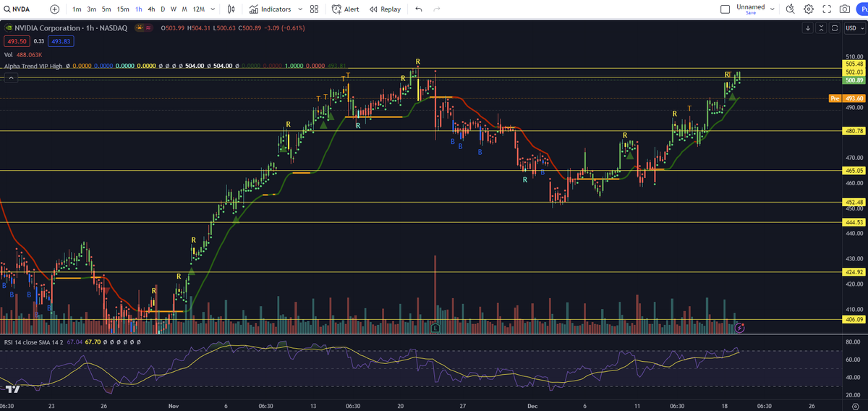Click the earnings E marker on the time axis
Image resolution: width=868 pixels, height=411 pixels.
pos(435,328)
